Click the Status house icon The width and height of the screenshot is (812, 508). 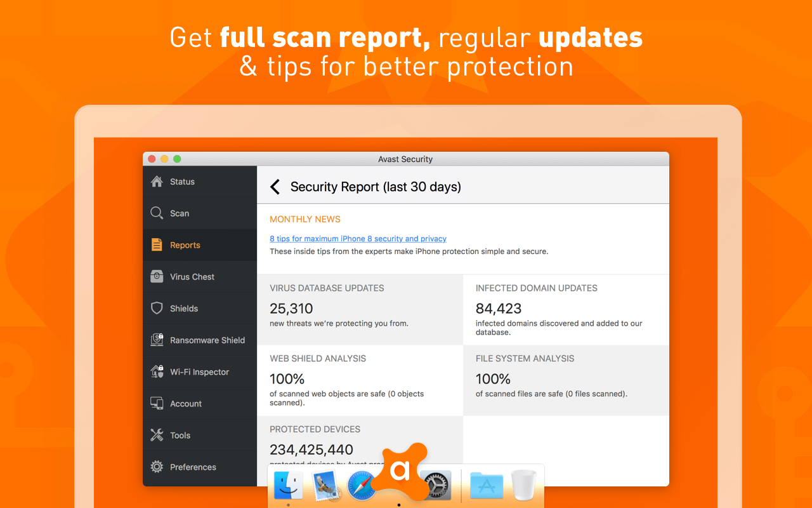pyautogui.click(x=157, y=182)
